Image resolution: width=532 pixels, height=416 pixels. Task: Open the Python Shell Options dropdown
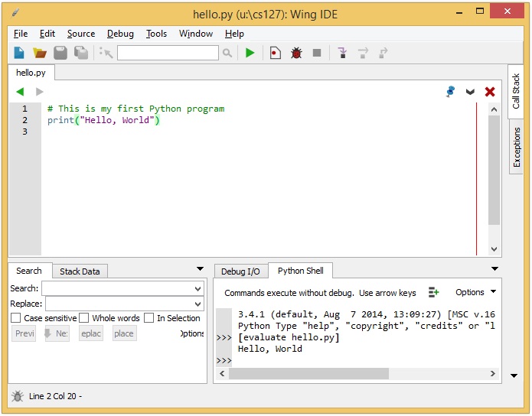[475, 292]
